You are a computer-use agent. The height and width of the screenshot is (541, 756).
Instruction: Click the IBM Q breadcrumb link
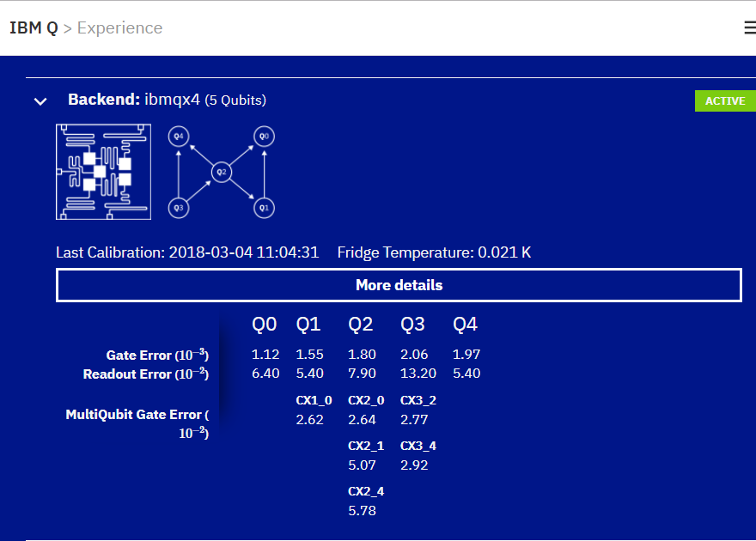[x=34, y=28]
